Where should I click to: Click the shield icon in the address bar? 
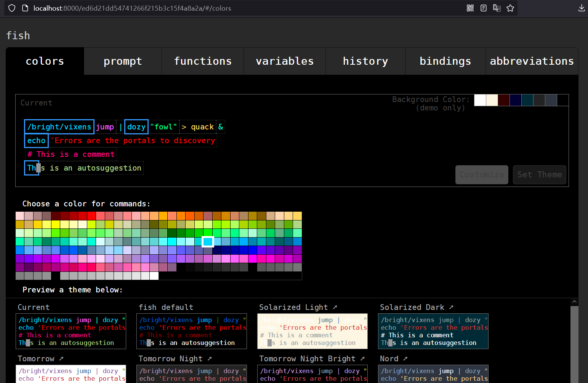[x=11, y=8]
